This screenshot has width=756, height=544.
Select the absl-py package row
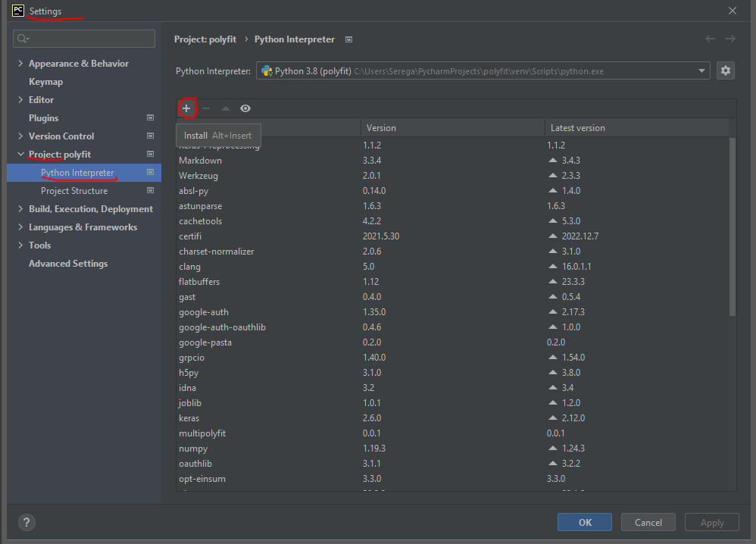pos(453,190)
